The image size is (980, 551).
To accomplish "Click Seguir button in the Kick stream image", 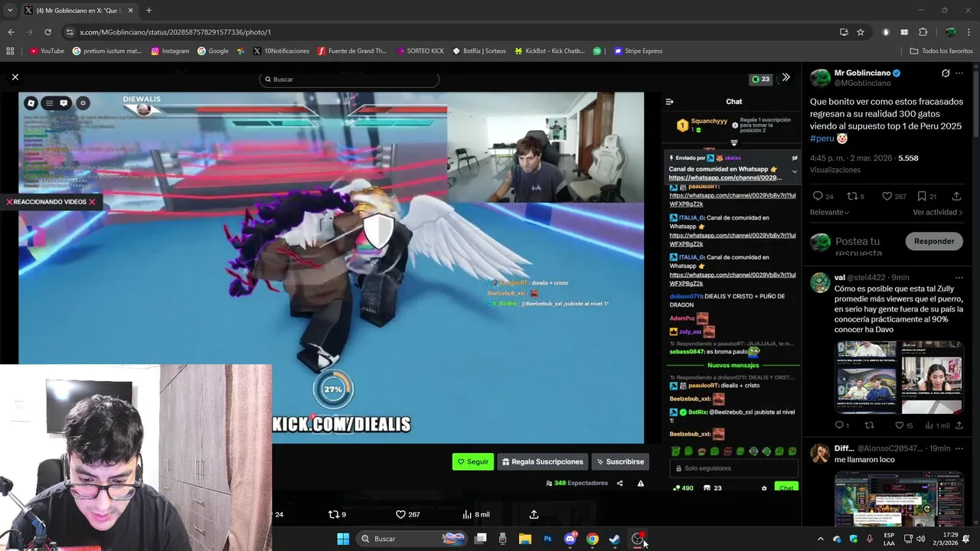I will [x=472, y=461].
